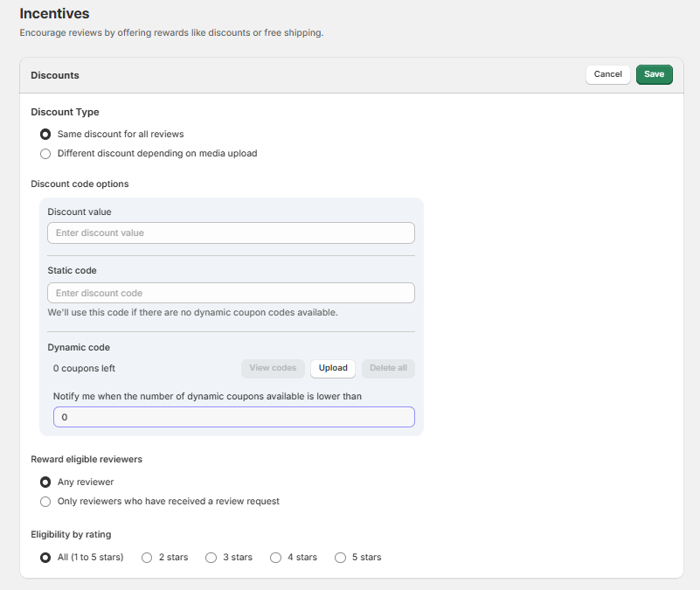Click the Static code input field
Image resolution: width=700 pixels, height=590 pixels.
tap(231, 293)
